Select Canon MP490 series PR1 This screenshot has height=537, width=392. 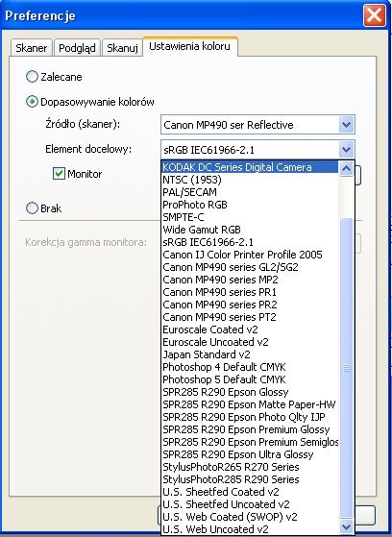coord(250,292)
